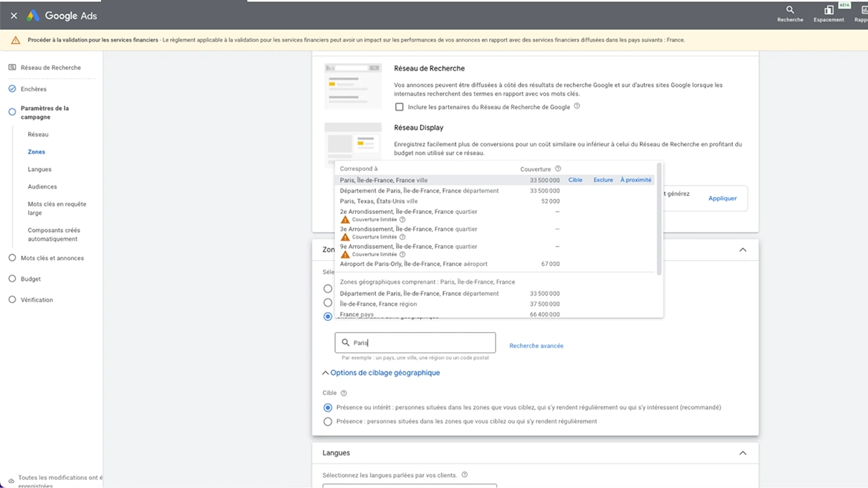Go to the Langues subsection

(x=39, y=169)
